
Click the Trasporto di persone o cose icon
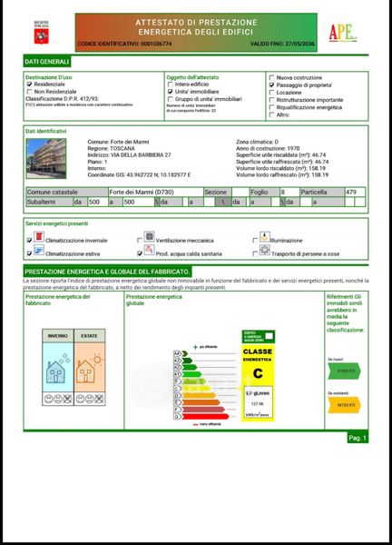pos(265,250)
